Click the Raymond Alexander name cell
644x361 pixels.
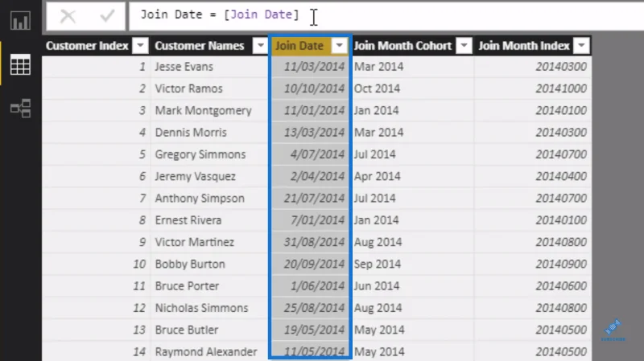coord(209,352)
